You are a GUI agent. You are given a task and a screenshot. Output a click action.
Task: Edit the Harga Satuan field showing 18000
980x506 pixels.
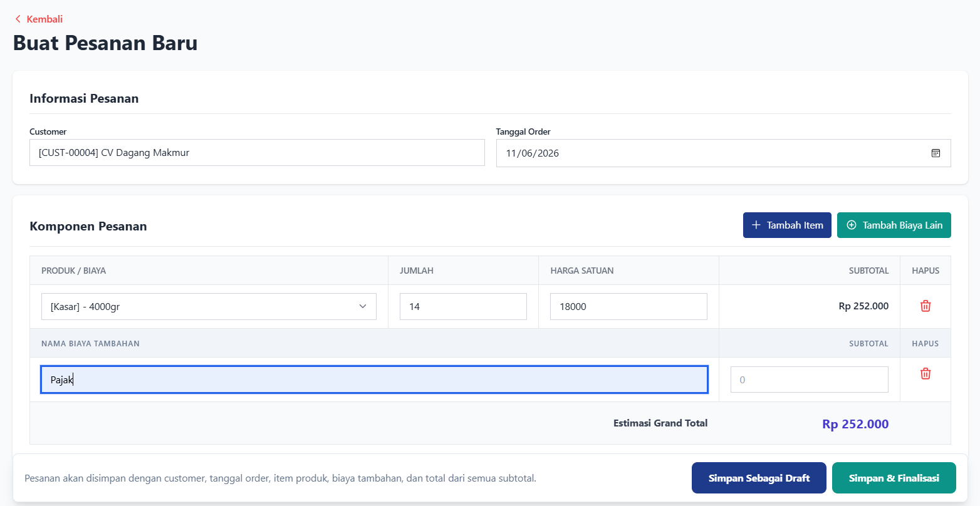click(628, 306)
